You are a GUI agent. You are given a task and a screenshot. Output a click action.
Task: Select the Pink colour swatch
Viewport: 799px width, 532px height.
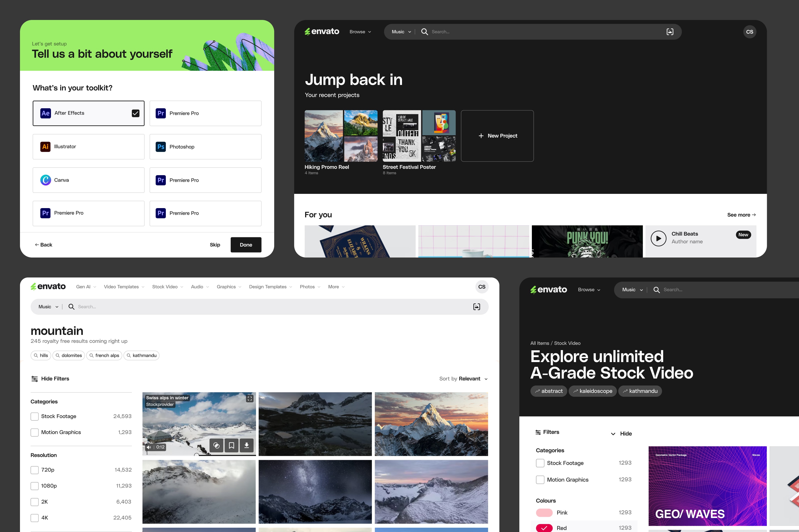tap(544, 513)
